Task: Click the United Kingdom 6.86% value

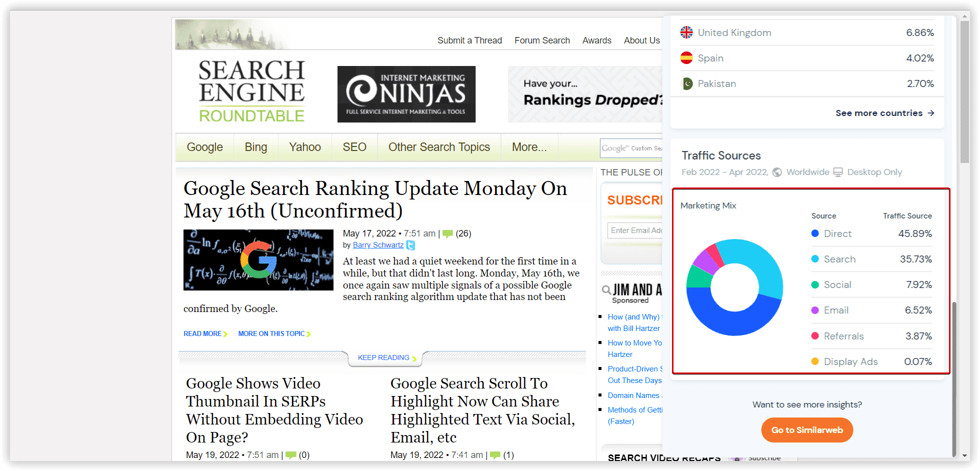Action: 920,32
